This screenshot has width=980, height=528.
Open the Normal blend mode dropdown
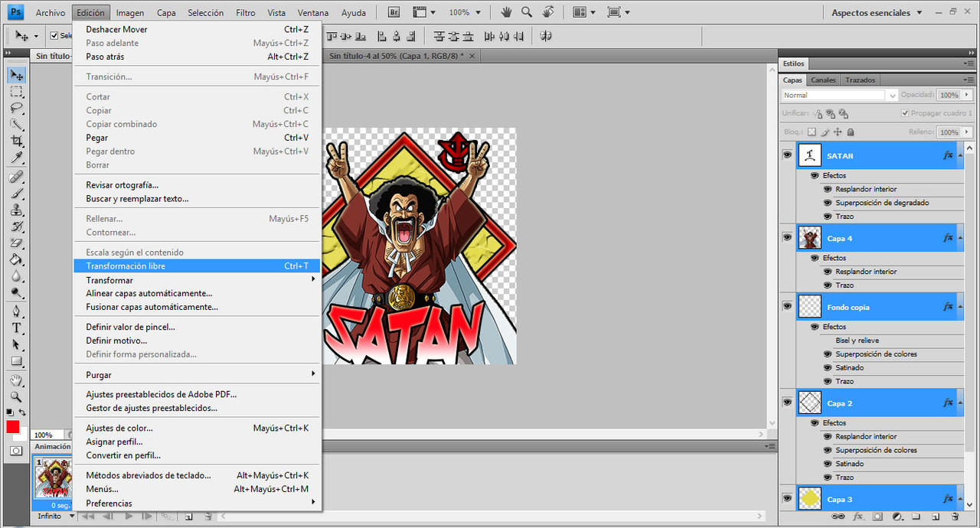click(x=840, y=95)
